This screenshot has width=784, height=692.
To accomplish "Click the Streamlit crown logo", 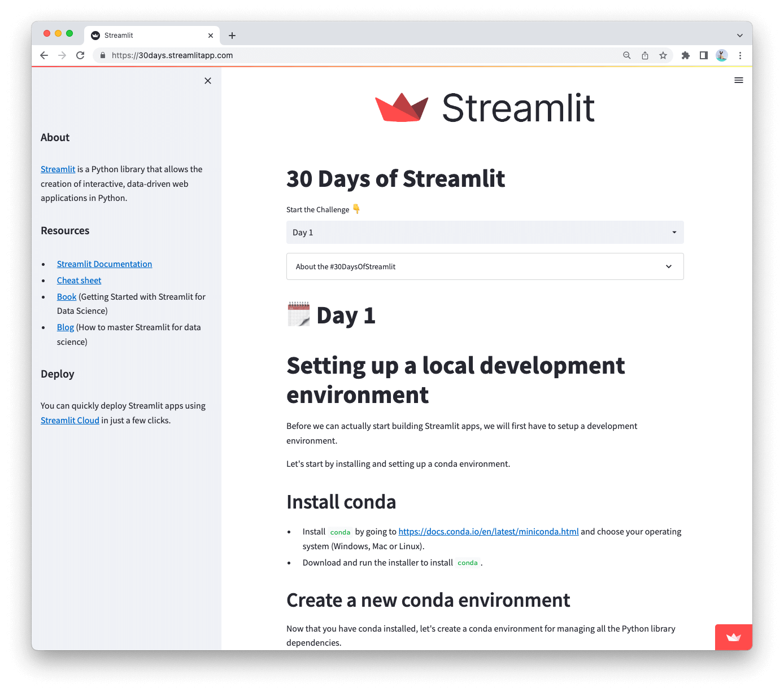I will [x=401, y=107].
